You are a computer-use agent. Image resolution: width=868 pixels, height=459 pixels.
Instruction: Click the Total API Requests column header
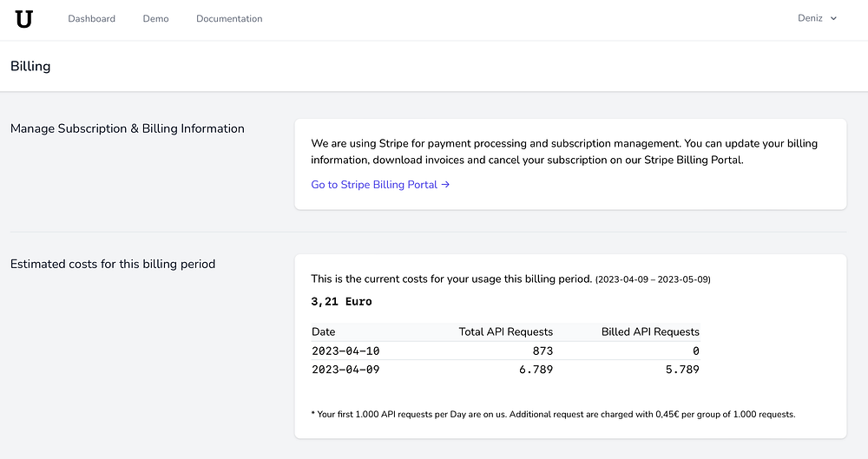tap(505, 331)
